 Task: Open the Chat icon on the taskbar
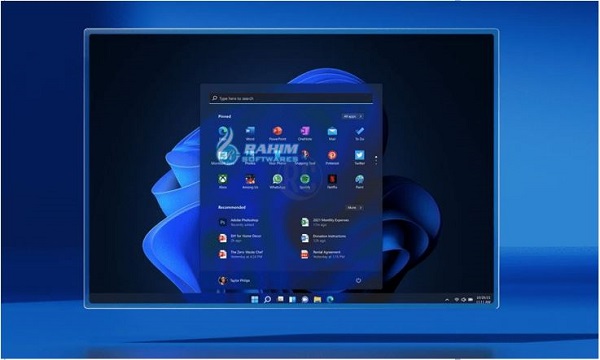[305, 299]
